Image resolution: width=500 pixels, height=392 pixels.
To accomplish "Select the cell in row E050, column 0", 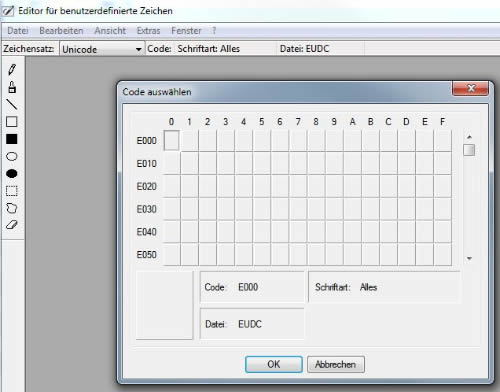I will [172, 254].
